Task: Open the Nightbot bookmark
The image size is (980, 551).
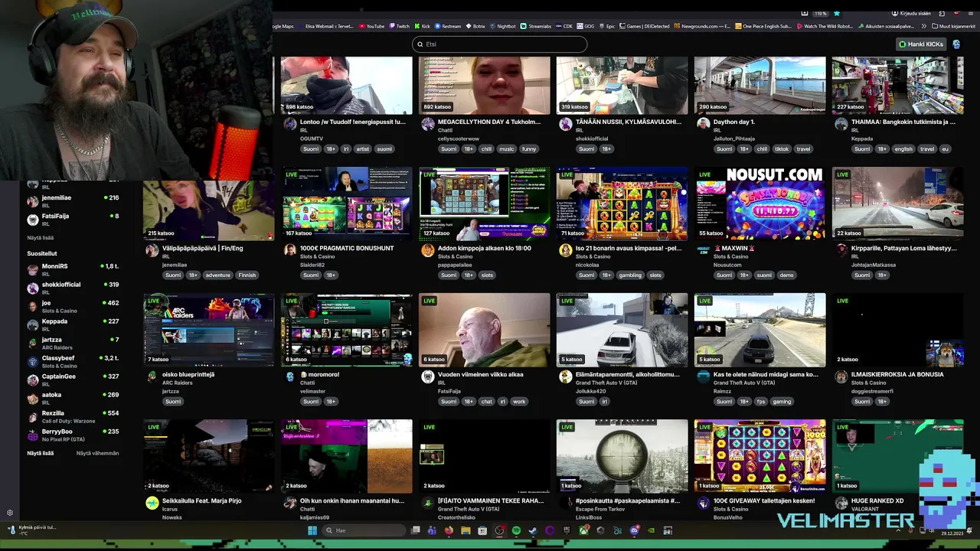Action: (x=503, y=26)
